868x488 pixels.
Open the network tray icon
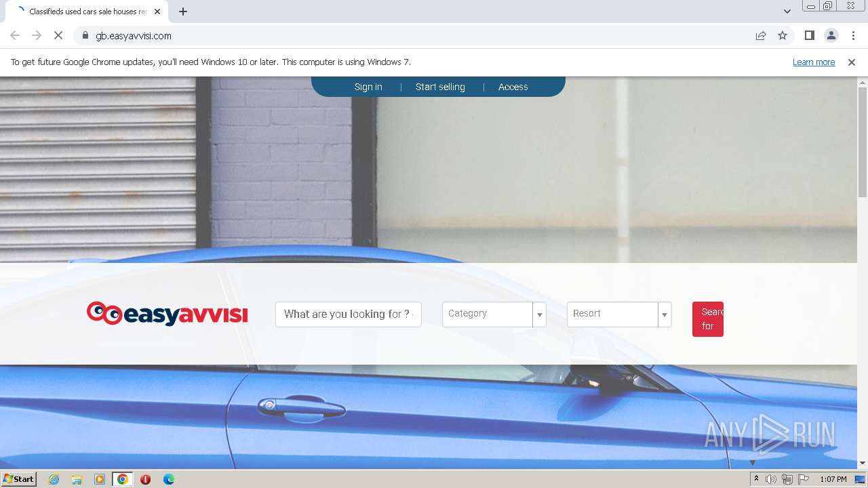(x=787, y=479)
